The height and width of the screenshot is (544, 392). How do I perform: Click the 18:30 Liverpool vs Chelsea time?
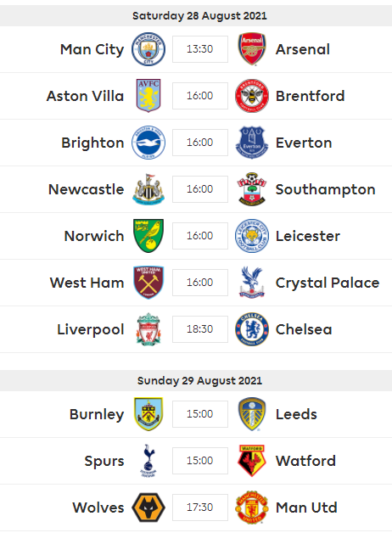coord(200,329)
